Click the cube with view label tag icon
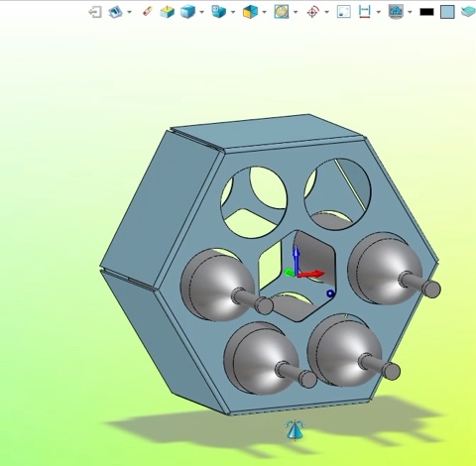 click(x=218, y=12)
